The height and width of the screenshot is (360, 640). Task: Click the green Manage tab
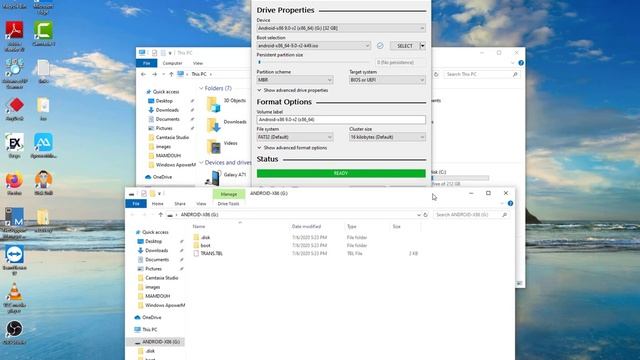tap(229, 194)
